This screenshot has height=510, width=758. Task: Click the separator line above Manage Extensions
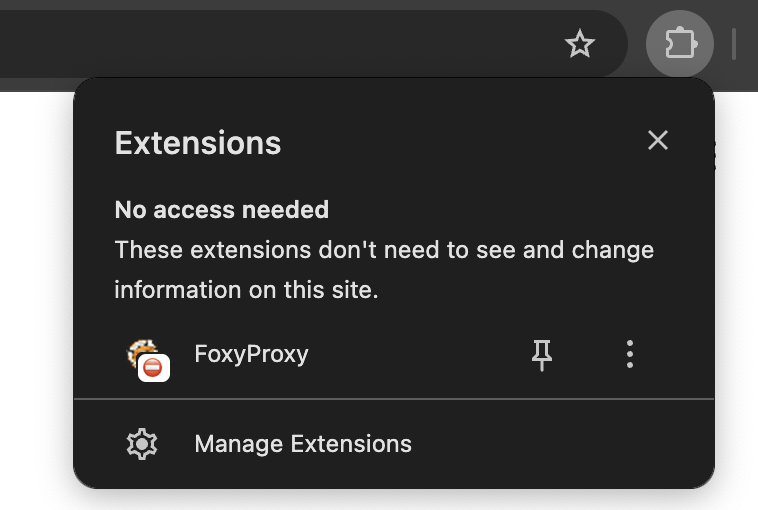pos(394,399)
